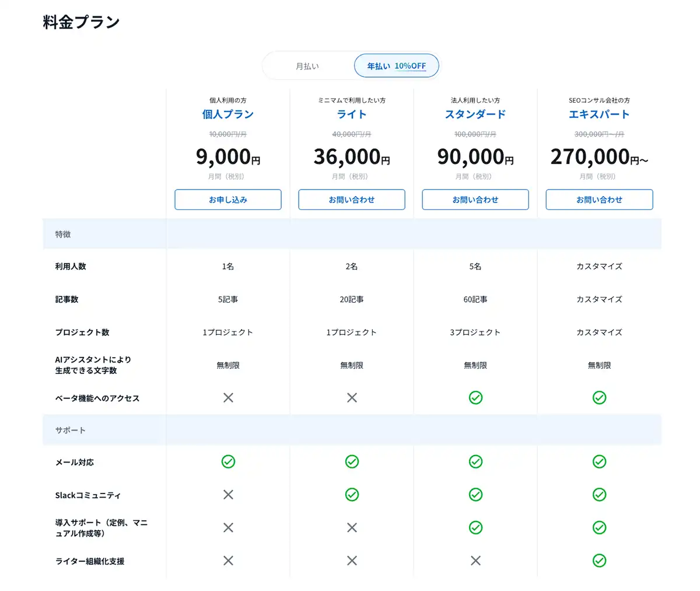
Task: Click the 20記事 cell
Action: 352,299
